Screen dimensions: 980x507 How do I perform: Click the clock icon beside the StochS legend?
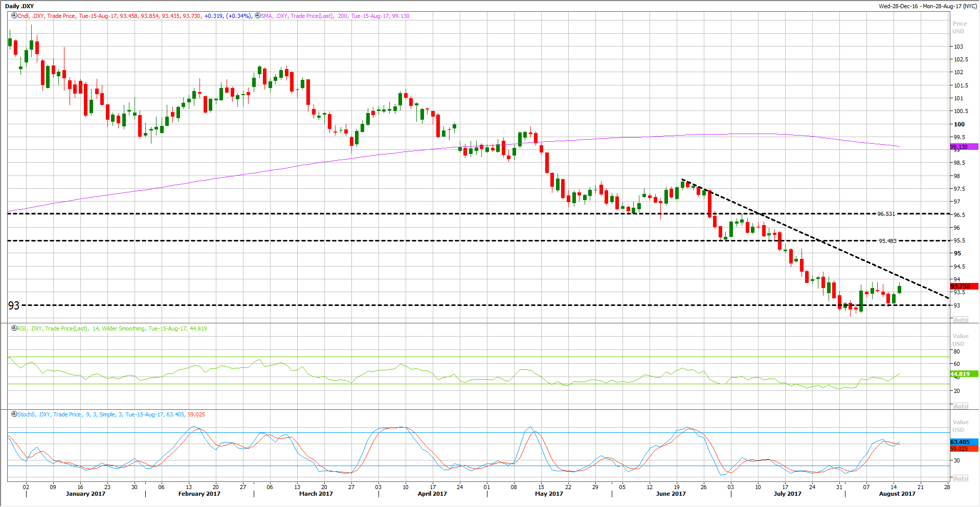point(14,414)
